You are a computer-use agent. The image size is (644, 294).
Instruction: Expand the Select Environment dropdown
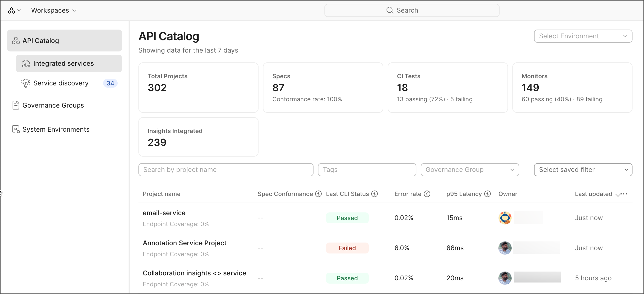click(x=583, y=36)
